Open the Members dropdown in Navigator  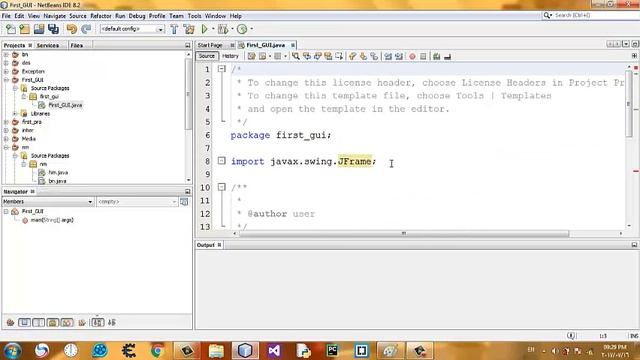pyautogui.click(x=48, y=202)
